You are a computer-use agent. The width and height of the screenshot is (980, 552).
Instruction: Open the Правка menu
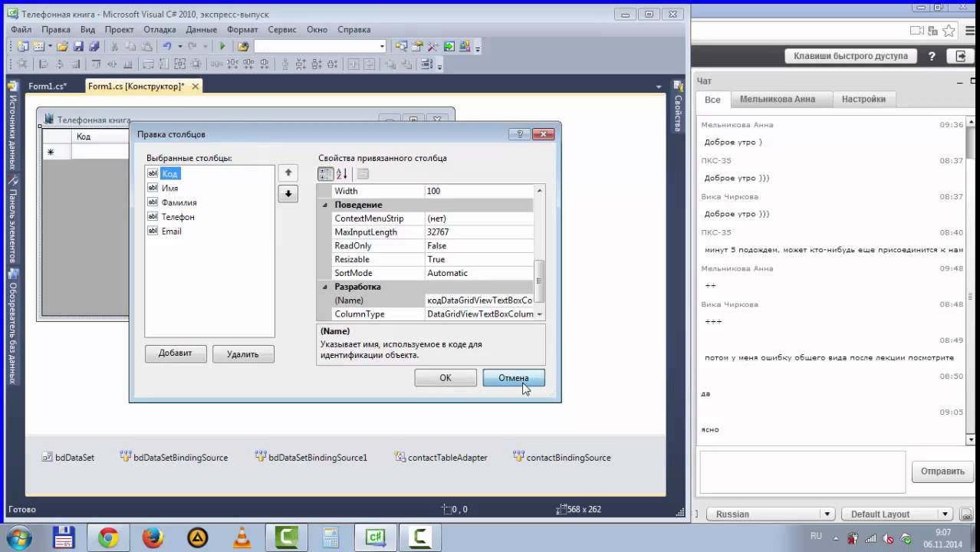pos(56,29)
